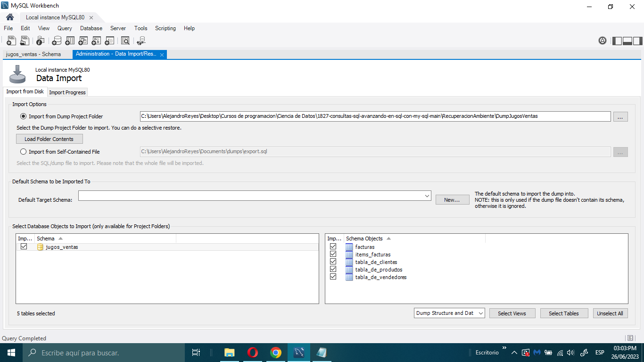Create a new view icon
This screenshot has height=362, width=644.
pyautogui.click(x=83, y=41)
